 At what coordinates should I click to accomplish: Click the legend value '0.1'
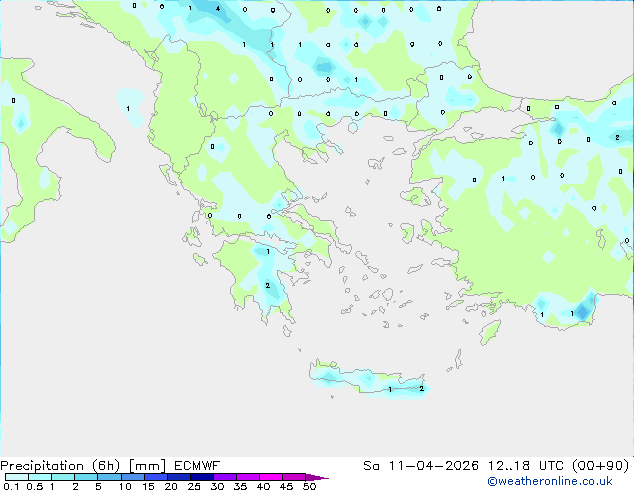click(x=11, y=486)
